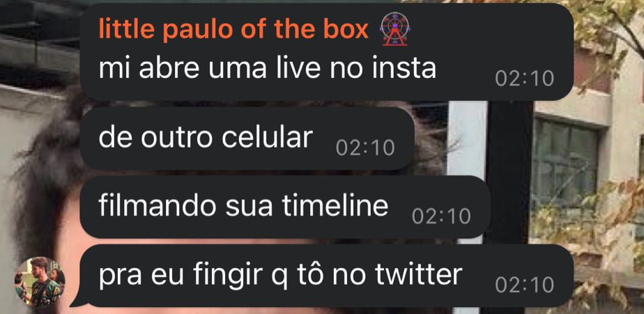The width and height of the screenshot is (644, 314).
Task: Tap the 02:10 timestamp on first message
Action: tap(525, 79)
